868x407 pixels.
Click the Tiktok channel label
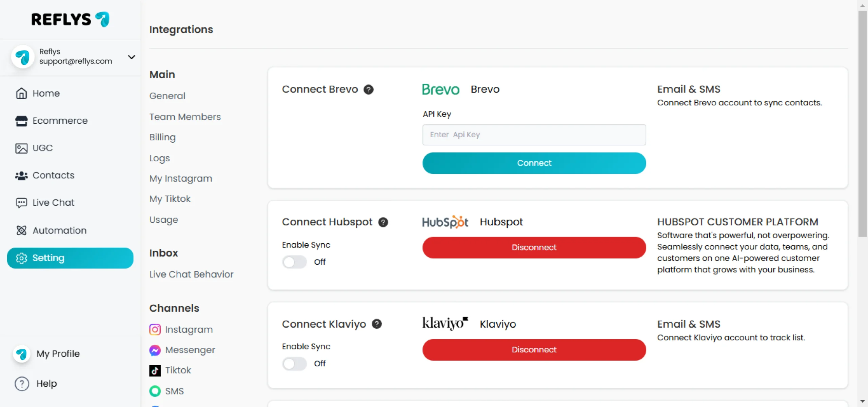(x=178, y=370)
